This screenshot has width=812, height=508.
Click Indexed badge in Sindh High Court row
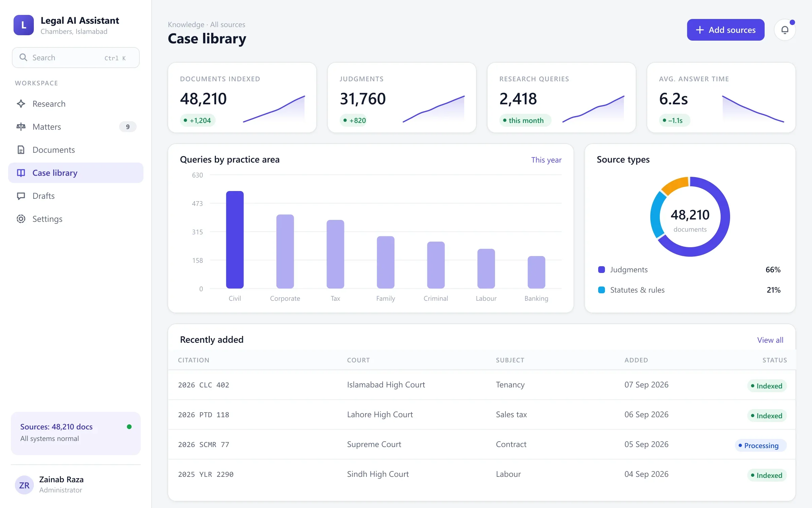767,475
